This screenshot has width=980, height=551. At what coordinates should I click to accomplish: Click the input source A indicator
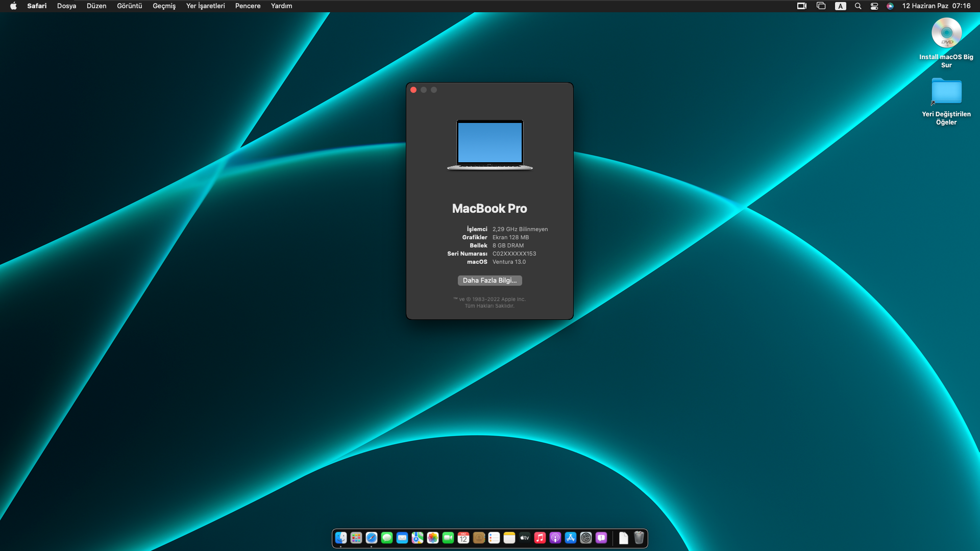[x=840, y=6]
